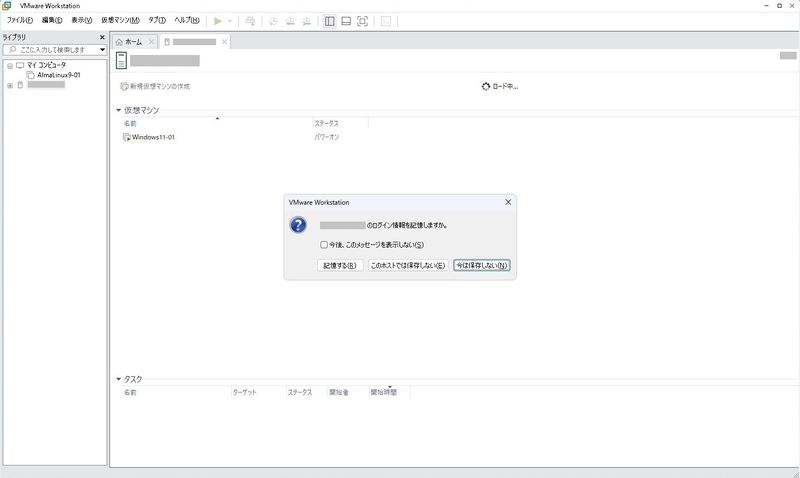Click the console view toolbar icon
This screenshot has height=478, width=800.
(386, 21)
